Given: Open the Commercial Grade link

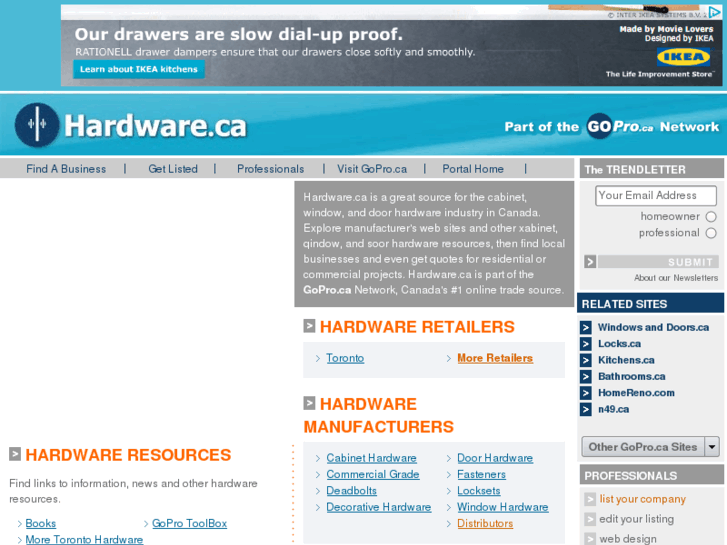Looking at the screenshot, I should pyautogui.click(x=373, y=474).
